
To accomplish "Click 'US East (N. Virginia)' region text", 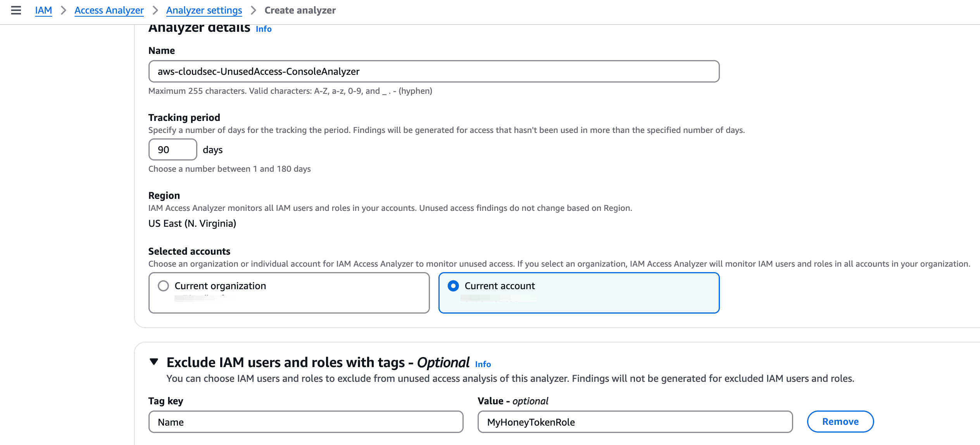I will (192, 224).
